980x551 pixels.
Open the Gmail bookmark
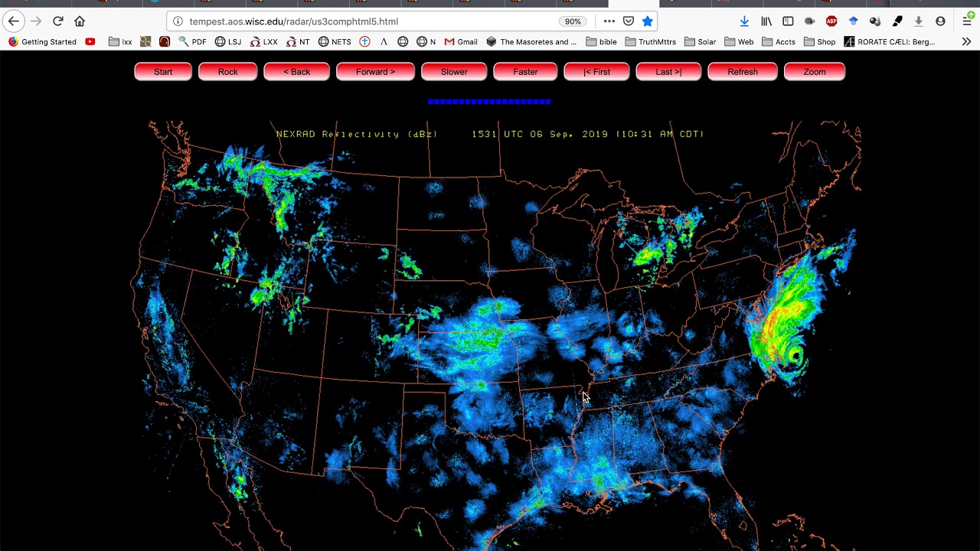(x=461, y=42)
